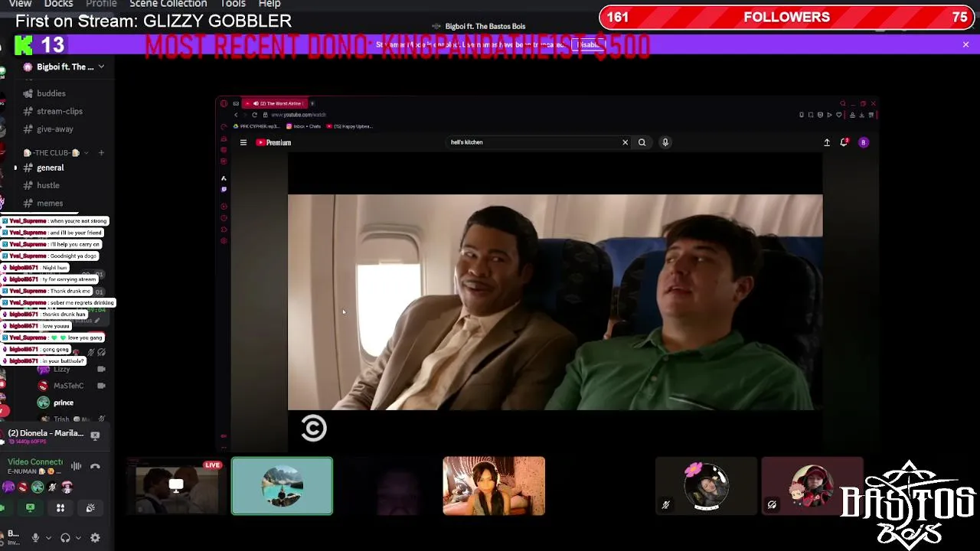Screen dimensions: 980x551
Task: Open the Profile menu
Action: [x=101, y=4]
